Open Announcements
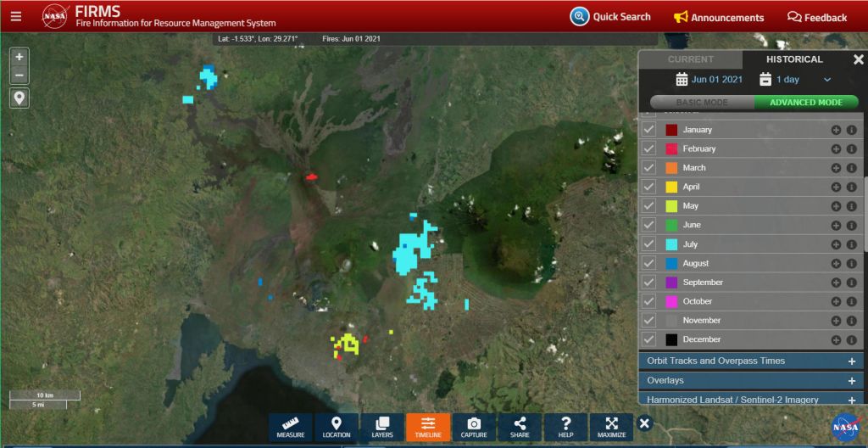Image resolution: width=868 pixels, height=448 pixels. click(718, 17)
